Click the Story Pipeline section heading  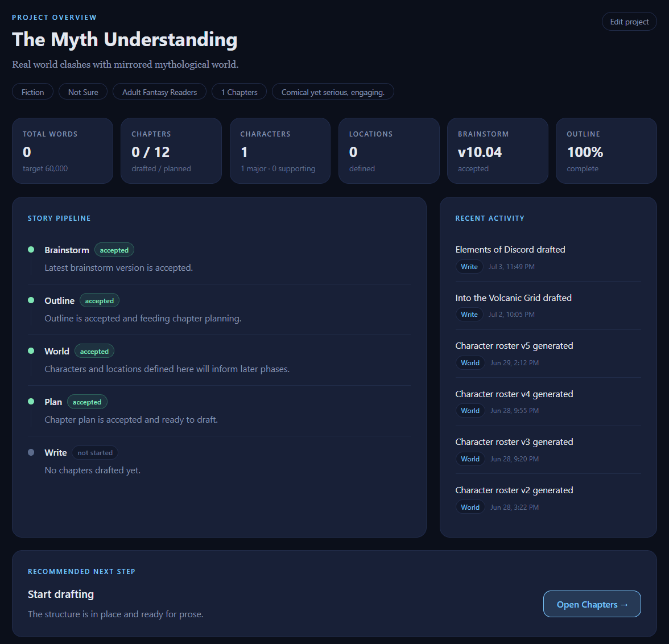(x=59, y=218)
